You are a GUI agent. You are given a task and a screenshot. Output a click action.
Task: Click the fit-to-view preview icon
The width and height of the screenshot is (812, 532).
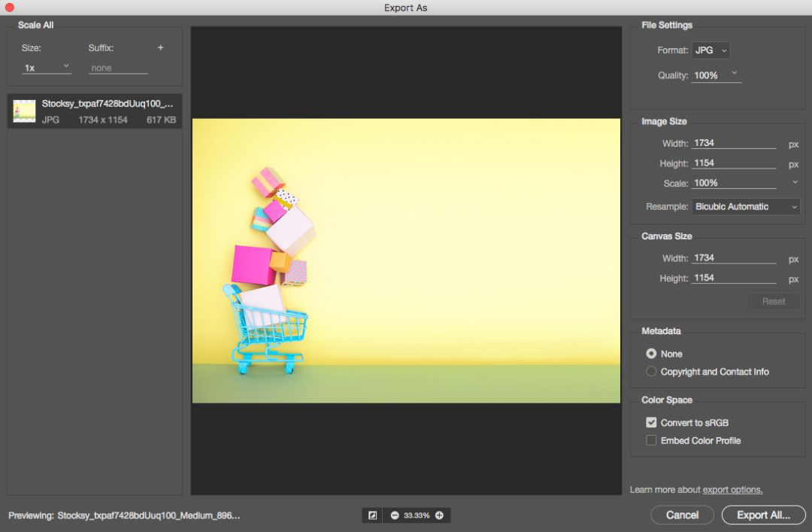coord(372,515)
